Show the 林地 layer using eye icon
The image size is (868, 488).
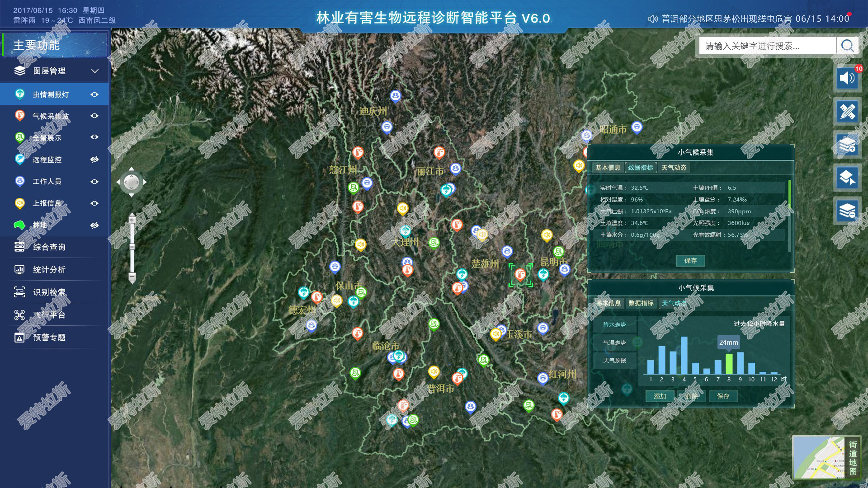pos(94,225)
